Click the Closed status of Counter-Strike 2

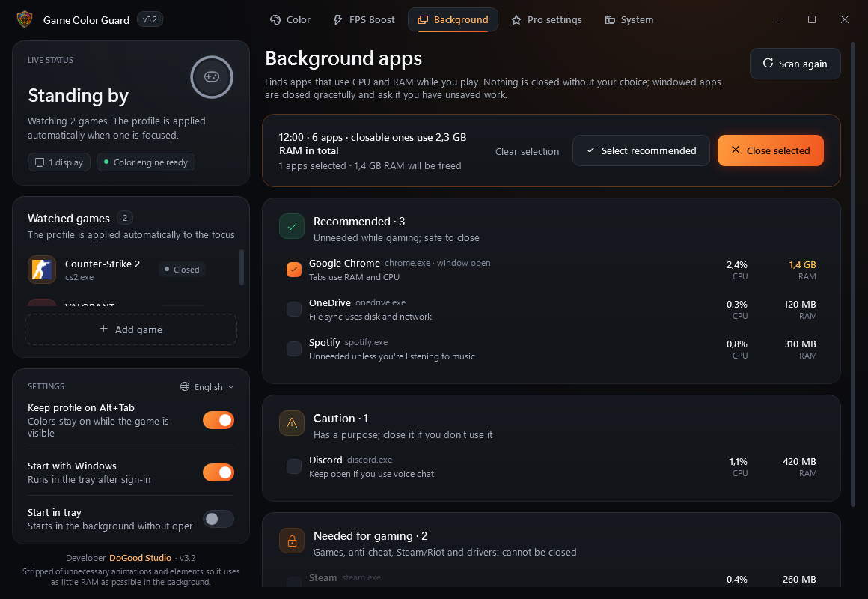(x=182, y=270)
